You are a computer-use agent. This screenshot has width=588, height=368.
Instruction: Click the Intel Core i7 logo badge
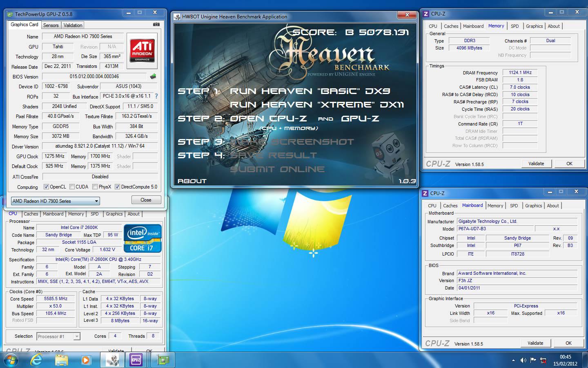coord(143,238)
